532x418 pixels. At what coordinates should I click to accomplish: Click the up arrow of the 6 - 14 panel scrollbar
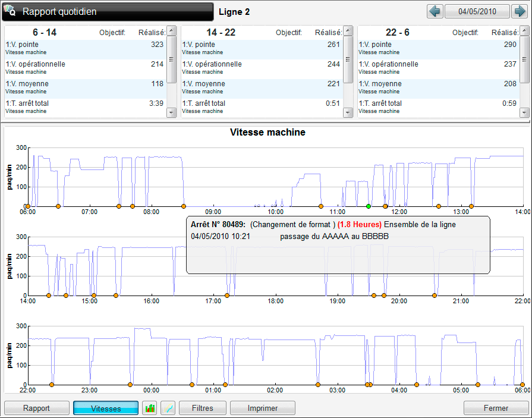click(x=172, y=31)
